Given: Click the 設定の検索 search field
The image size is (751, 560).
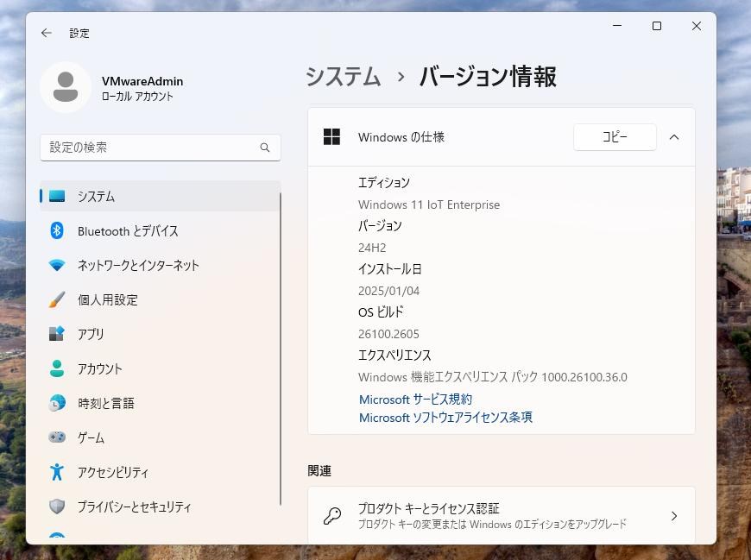Looking at the screenshot, I should pyautogui.click(x=151, y=148).
